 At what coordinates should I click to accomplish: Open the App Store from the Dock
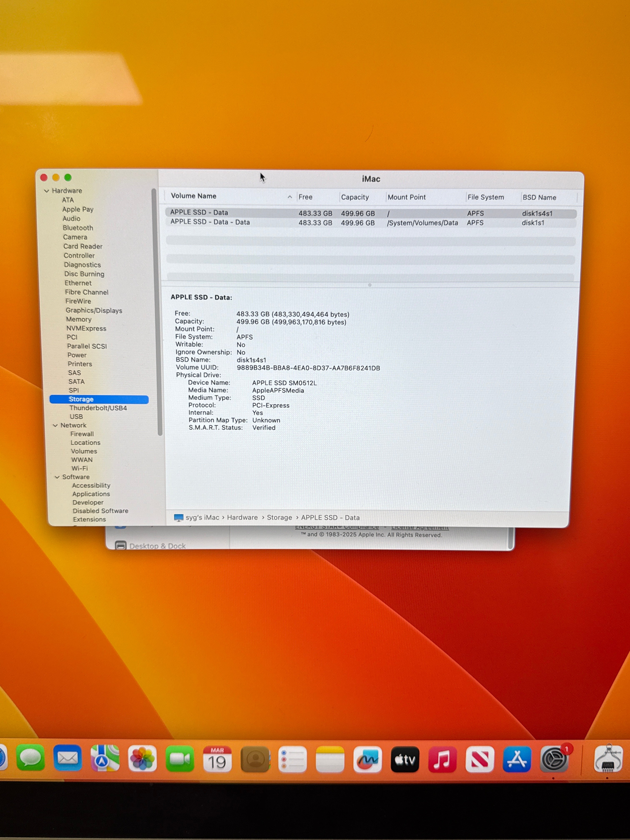pyautogui.click(x=517, y=759)
